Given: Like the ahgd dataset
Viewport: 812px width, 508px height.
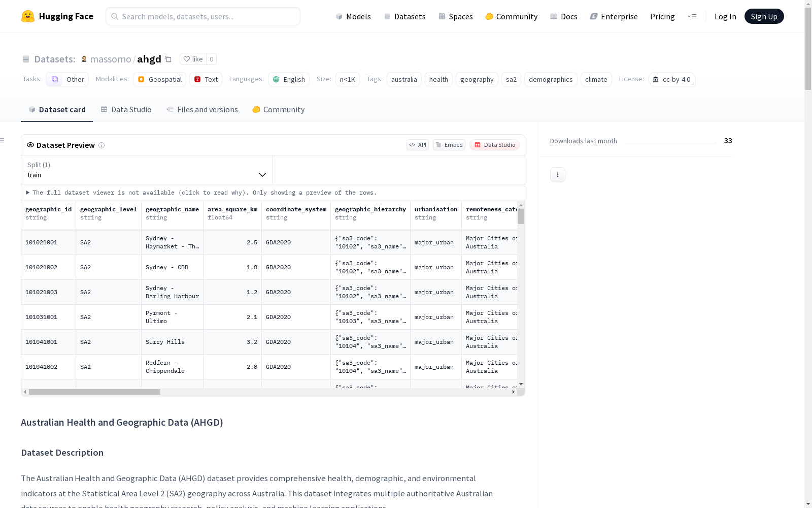Looking at the screenshot, I should [x=193, y=59].
